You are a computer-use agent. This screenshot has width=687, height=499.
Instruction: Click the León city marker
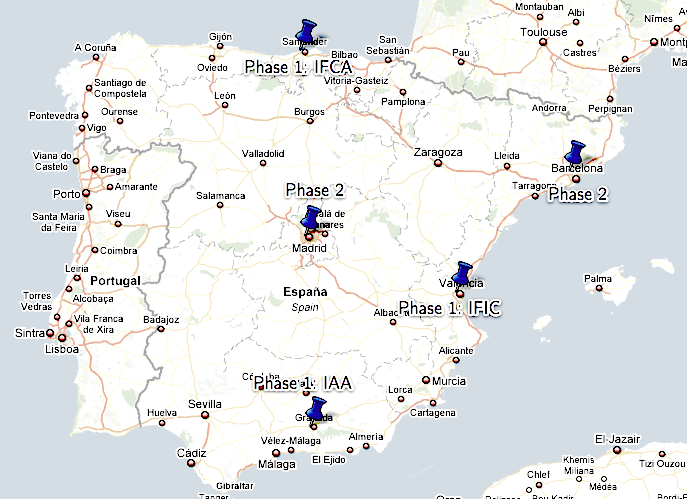[x=225, y=105]
